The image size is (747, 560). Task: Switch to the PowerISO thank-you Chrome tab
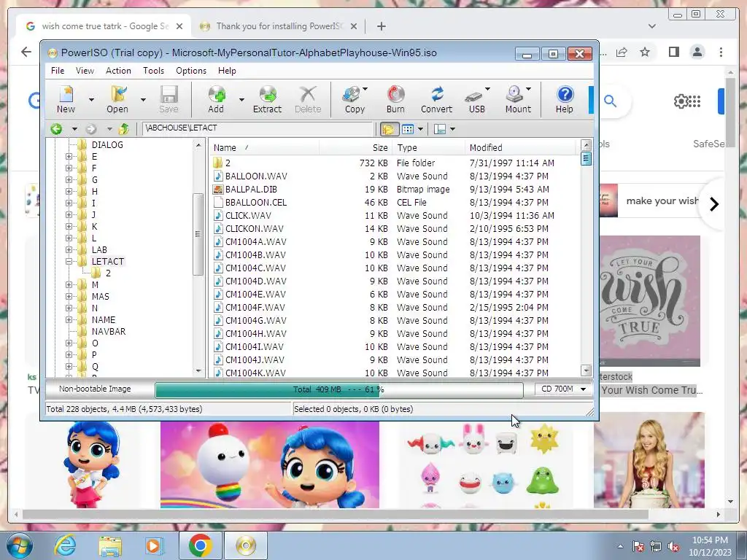pos(279,26)
